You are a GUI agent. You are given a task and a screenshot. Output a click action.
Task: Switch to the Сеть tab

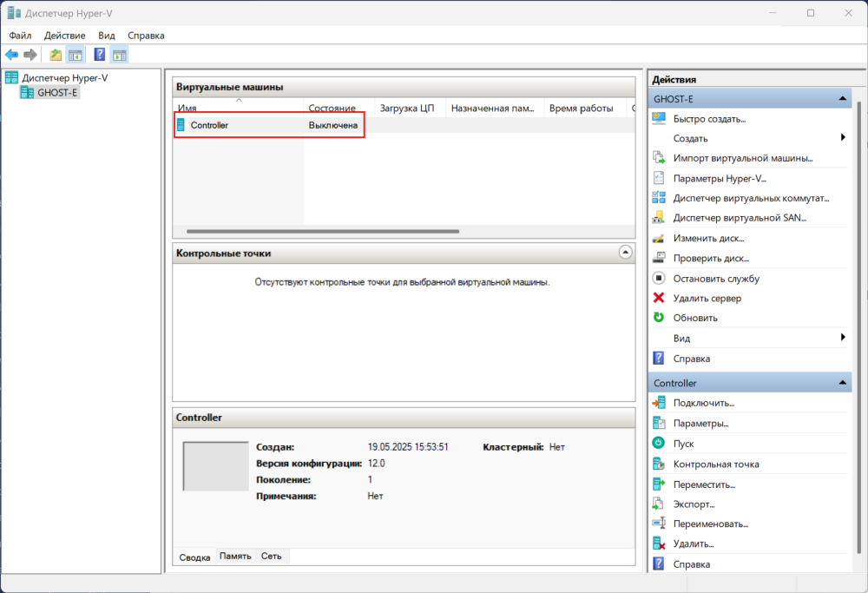click(271, 556)
